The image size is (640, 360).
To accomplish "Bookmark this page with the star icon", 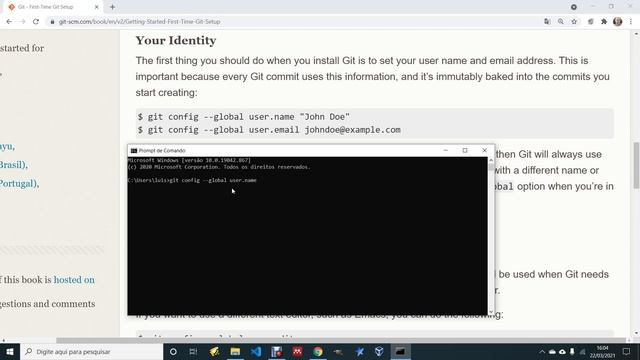I will 574,22.
